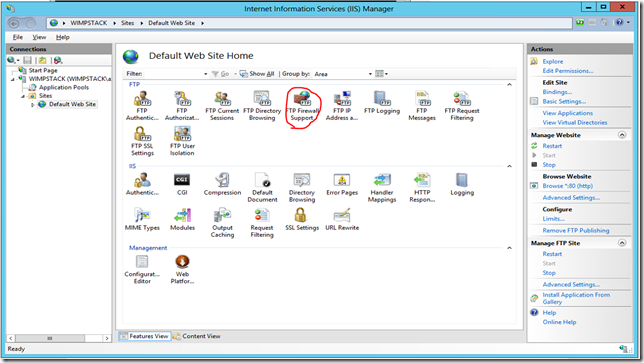Collapse the FTP group
The height and width of the screenshot is (363, 644).
pyautogui.click(x=509, y=84)
